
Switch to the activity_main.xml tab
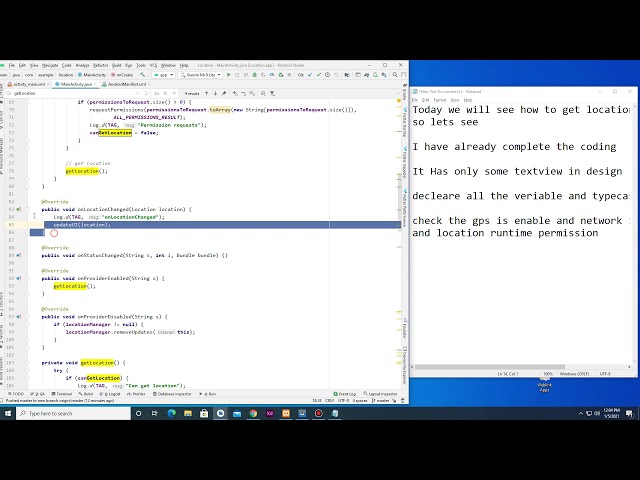click(29, 84)
